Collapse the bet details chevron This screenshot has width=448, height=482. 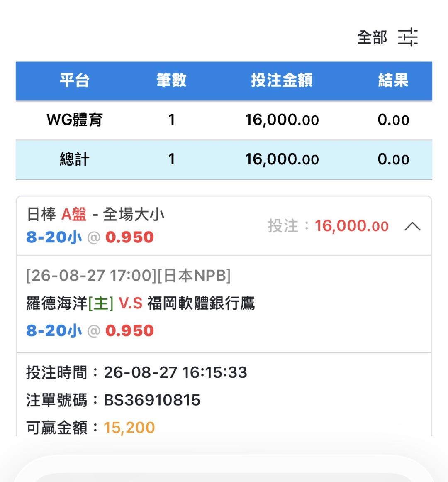pos(412,227)
